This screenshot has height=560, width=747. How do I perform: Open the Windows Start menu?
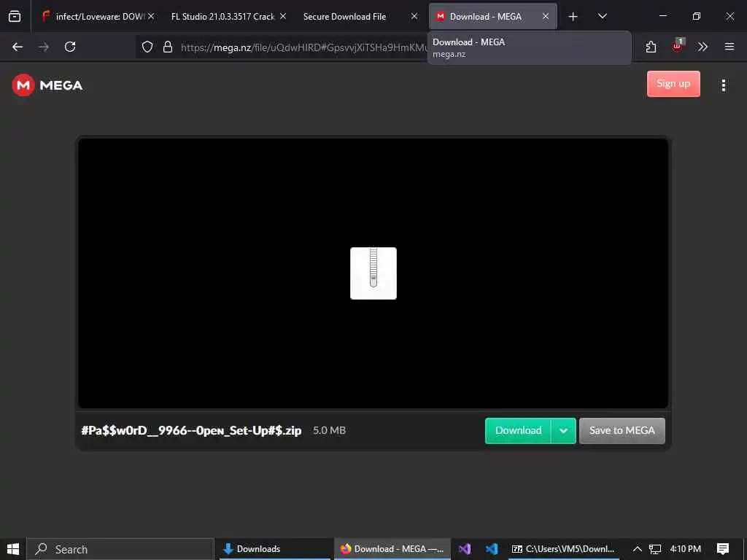pos(13,549)
